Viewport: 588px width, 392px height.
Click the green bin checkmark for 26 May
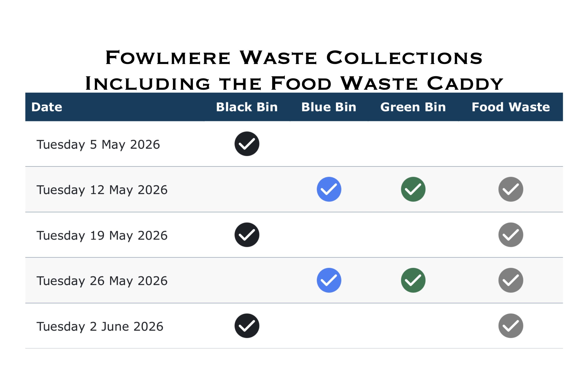coord(413,280)
